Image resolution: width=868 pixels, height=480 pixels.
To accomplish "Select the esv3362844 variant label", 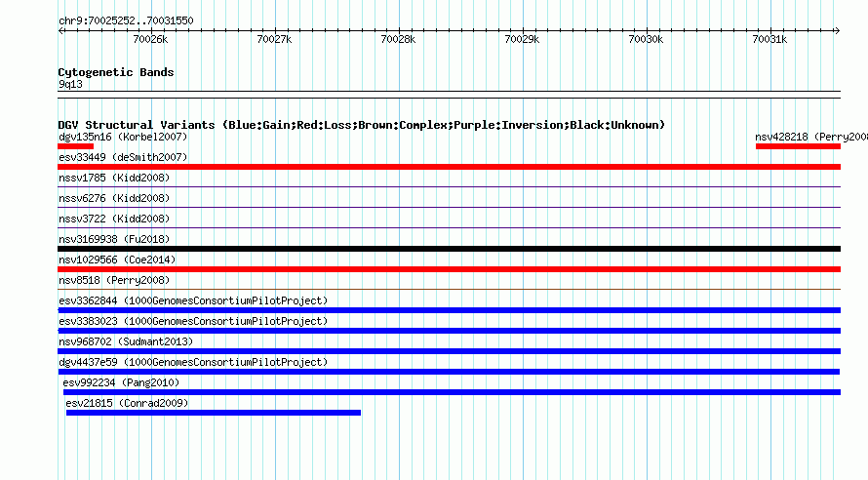I will (193, 300).
